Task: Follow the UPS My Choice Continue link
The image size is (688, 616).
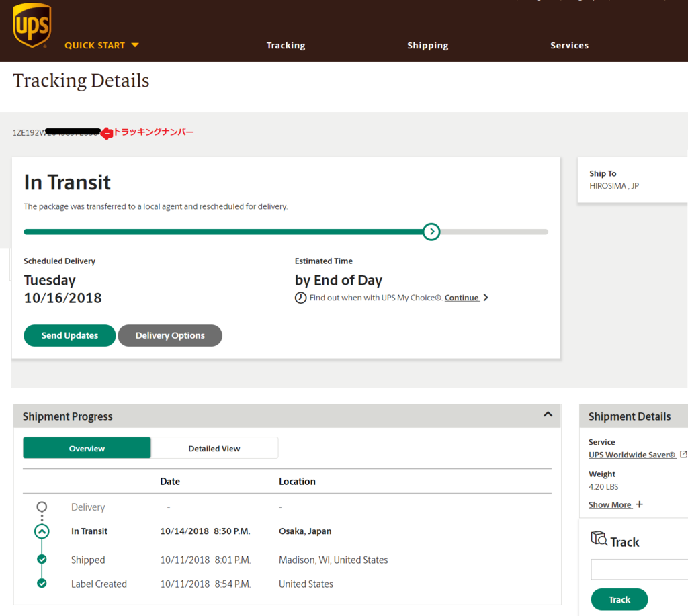Action: pos(462,298)
